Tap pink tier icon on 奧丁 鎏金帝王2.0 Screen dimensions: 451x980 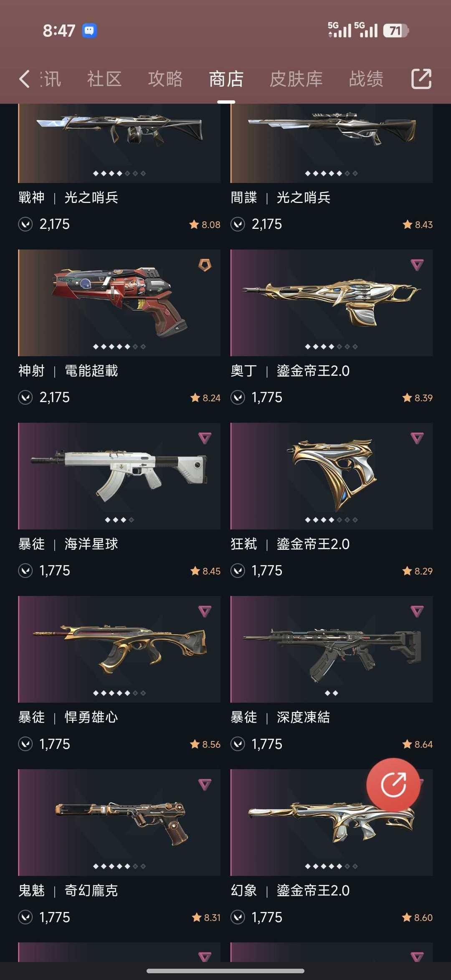(x=417, y=265)
